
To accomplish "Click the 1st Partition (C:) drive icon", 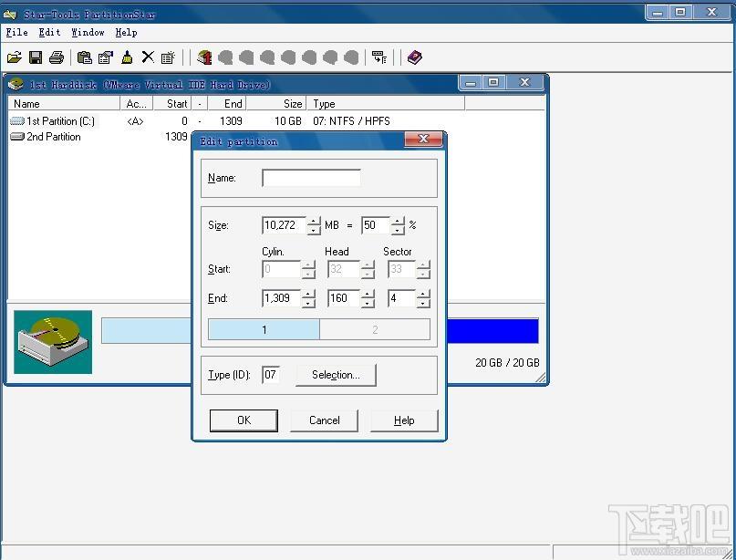I will point(17,121).
